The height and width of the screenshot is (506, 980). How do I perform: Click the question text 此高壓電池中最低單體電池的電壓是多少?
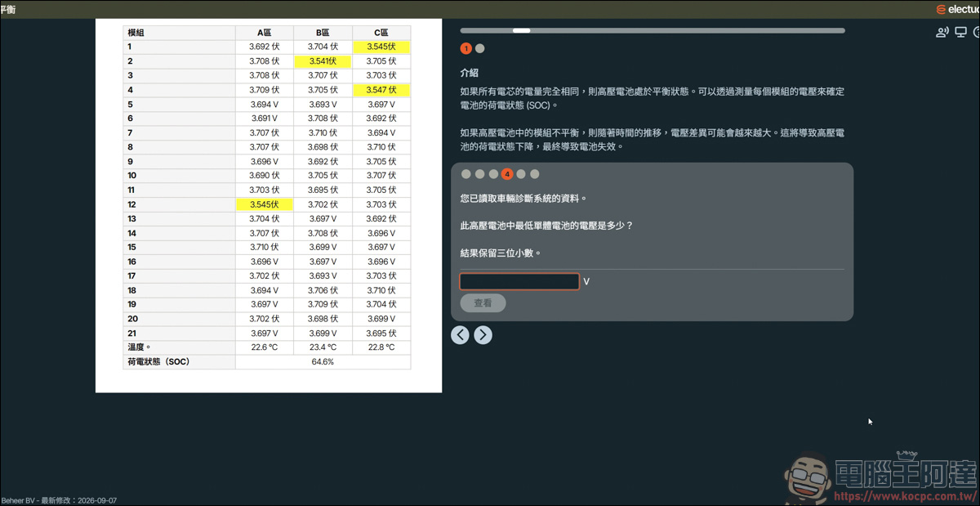(546, 226)
